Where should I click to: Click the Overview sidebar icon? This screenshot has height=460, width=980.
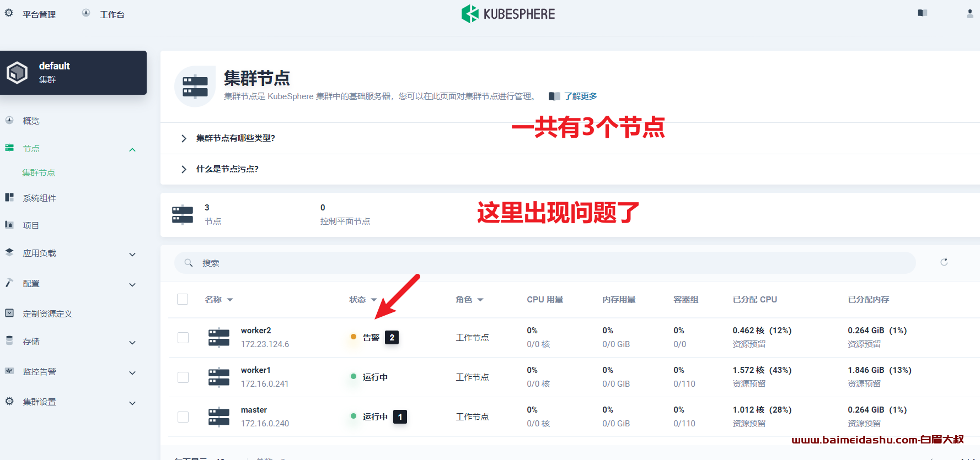tap(9, 120)
